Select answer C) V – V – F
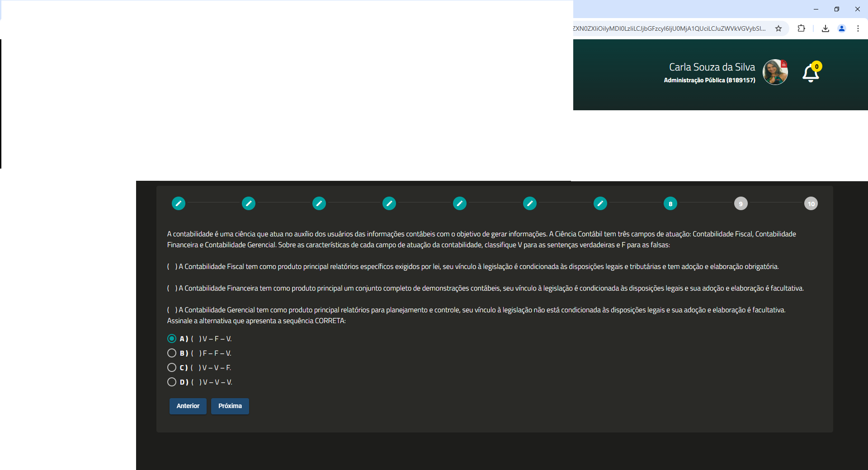This screenshot has height=470, width=868. (172, 367)
